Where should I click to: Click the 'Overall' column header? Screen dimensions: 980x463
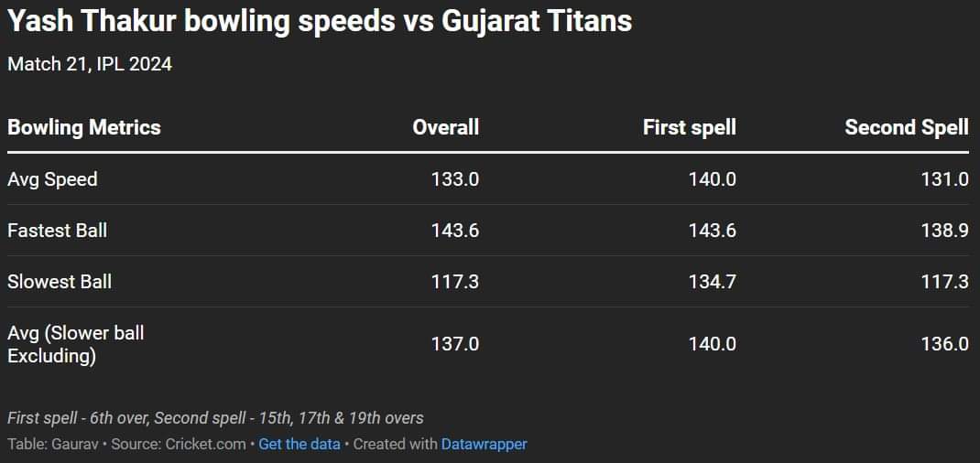(445, 127)
